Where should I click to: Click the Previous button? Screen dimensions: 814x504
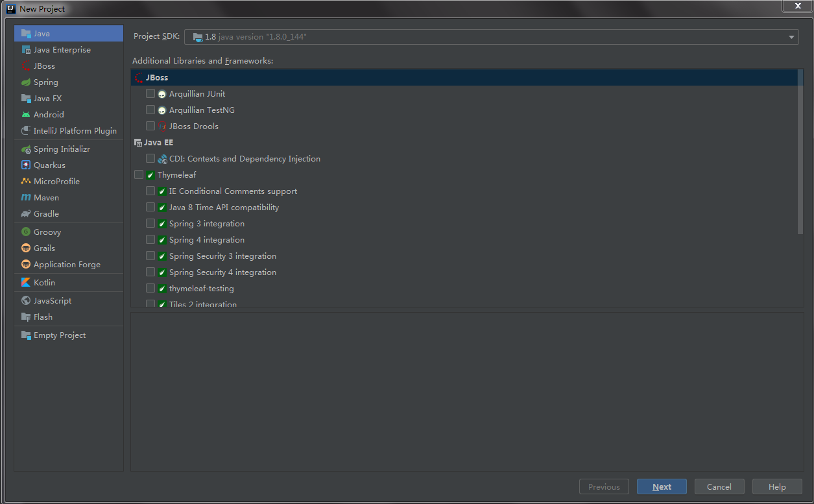tap(604, 486)
